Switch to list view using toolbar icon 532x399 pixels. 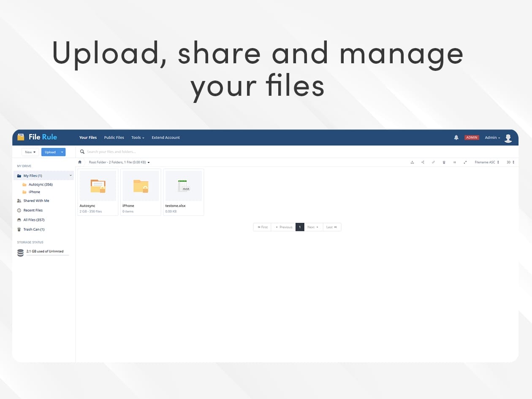tap(454, 162)
